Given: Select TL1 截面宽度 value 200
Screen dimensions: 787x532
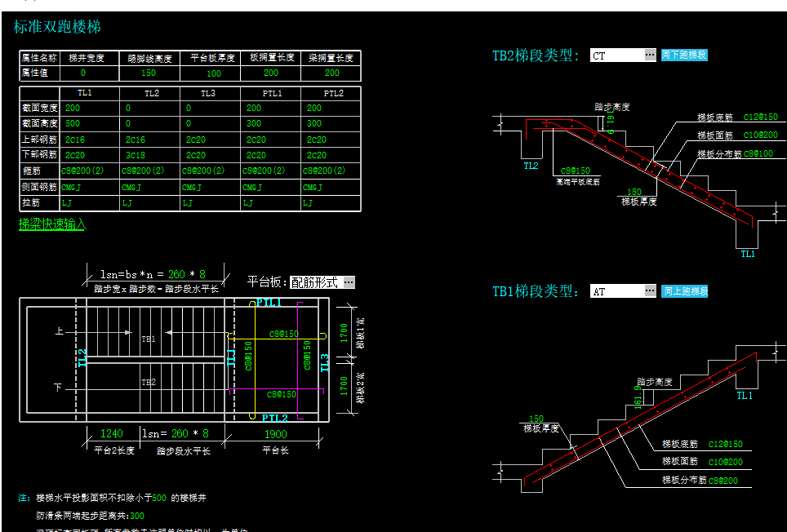Looking at the screenshot, I should (73, 108).
